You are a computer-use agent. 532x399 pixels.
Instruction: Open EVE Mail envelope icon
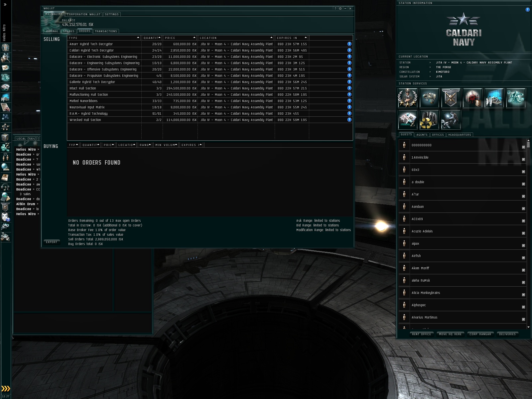point(6,67)
